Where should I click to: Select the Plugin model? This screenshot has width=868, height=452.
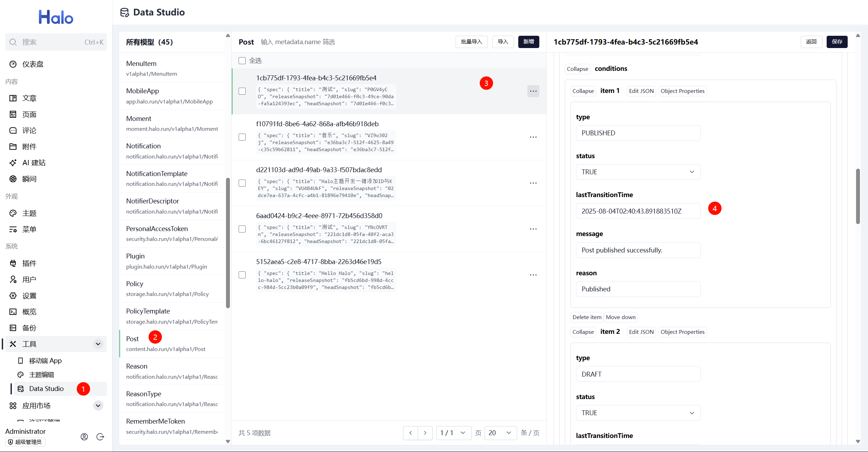[172, 261]
